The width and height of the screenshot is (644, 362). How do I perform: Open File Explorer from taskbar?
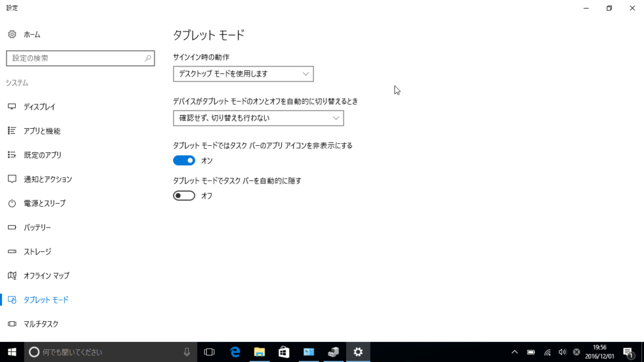pos(260,352)
